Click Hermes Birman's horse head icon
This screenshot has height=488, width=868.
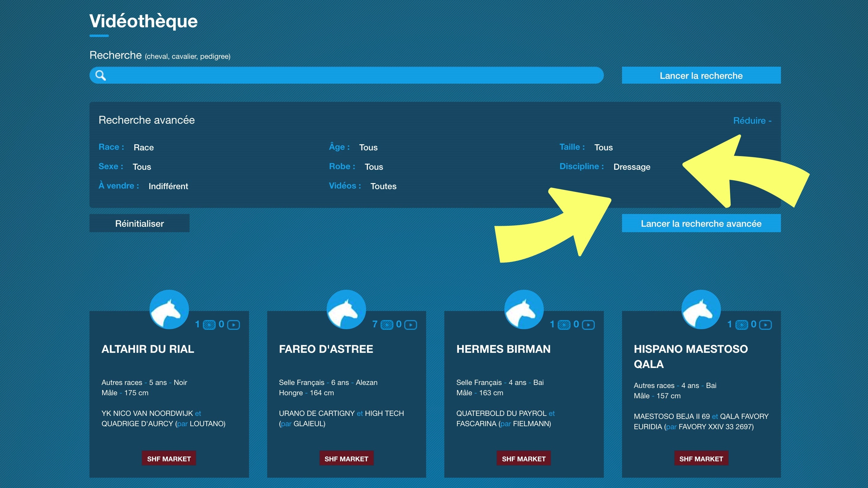pyautogui.click(x=524, y=309)
